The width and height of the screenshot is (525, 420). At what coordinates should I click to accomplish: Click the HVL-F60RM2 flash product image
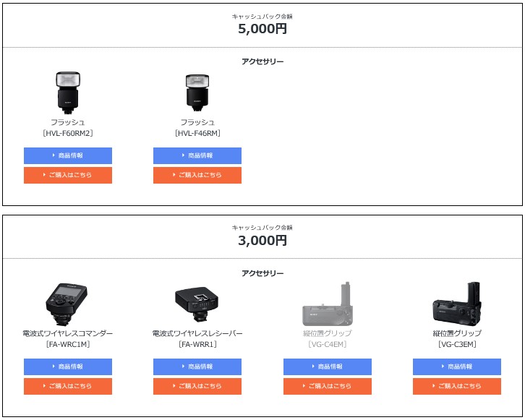click(67, 92)
